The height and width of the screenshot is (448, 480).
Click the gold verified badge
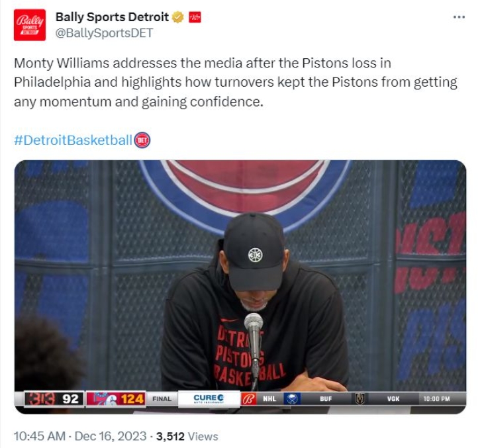[177, 17]
